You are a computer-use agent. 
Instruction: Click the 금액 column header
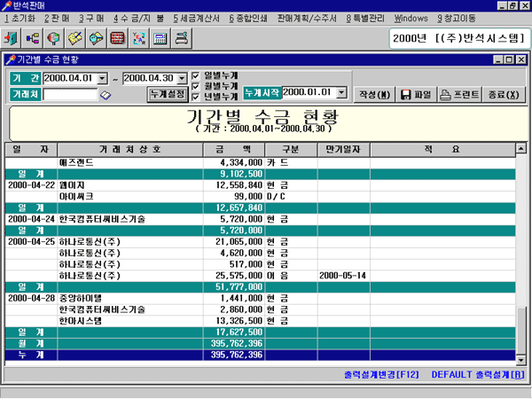pyautogui.click(x=234, y=150)
